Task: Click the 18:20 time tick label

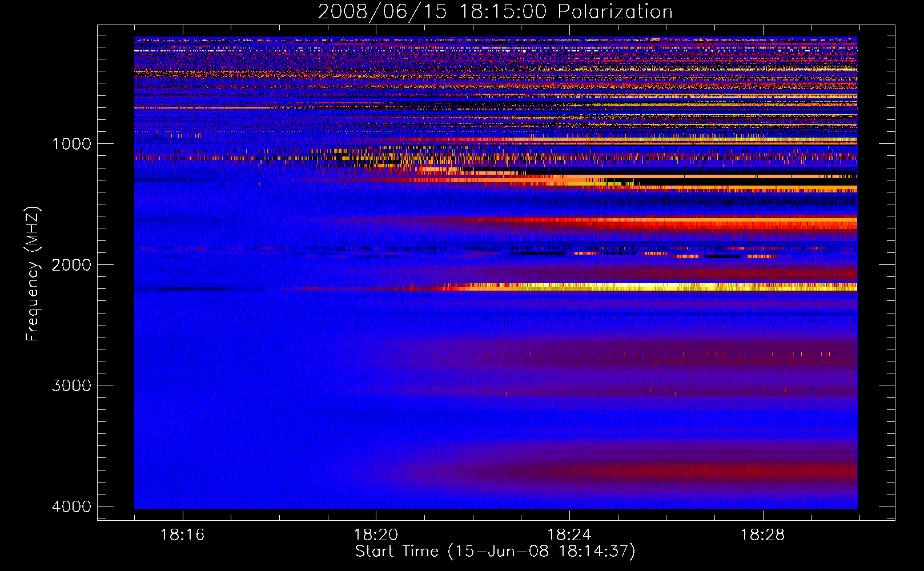Action: click(376, 535)
